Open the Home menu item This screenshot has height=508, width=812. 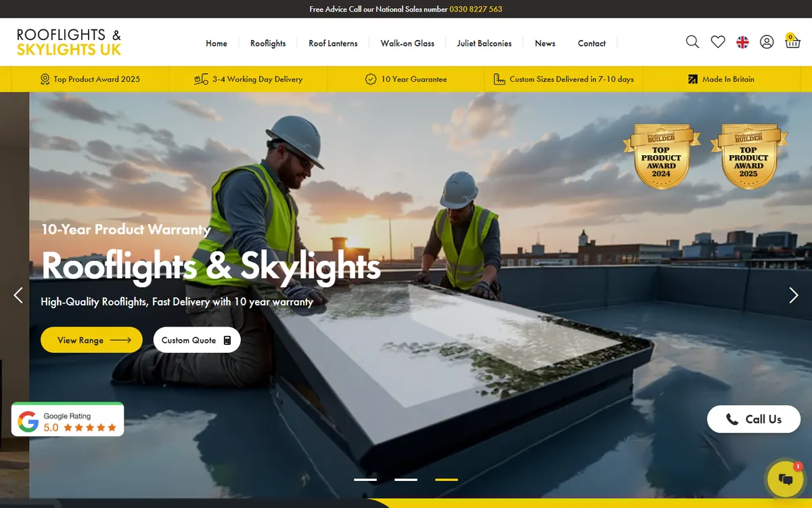(x=217, y=43)
